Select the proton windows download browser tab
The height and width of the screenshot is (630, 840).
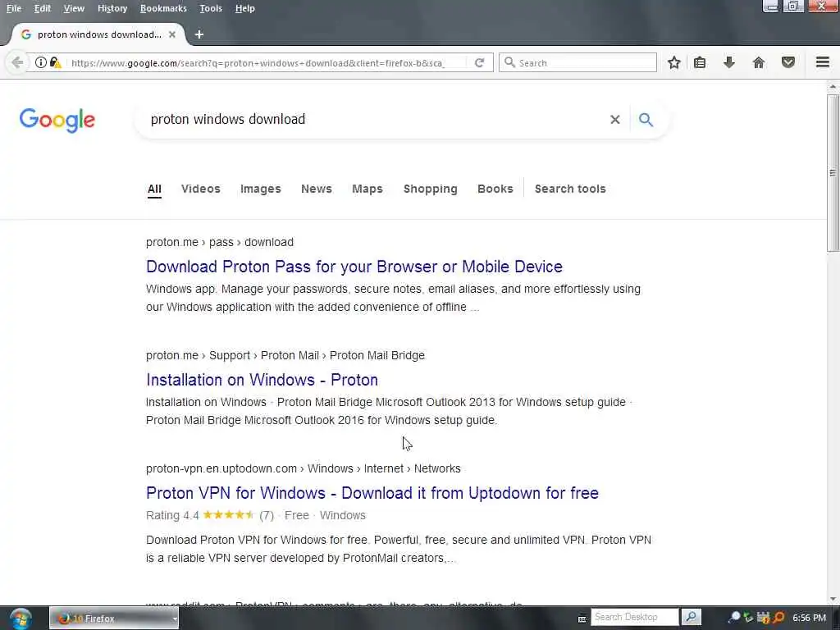(98, 34)
